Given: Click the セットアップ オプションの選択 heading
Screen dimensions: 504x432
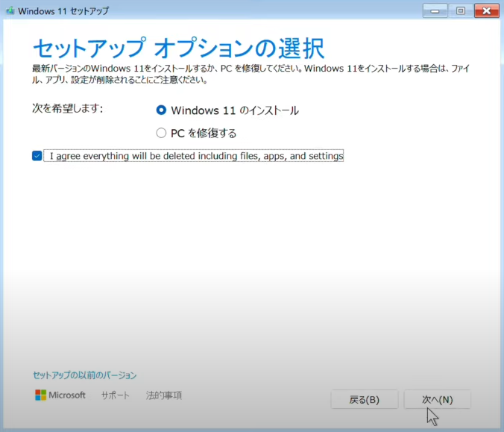Looking at the screenshot, I should (x=178, y=48).
